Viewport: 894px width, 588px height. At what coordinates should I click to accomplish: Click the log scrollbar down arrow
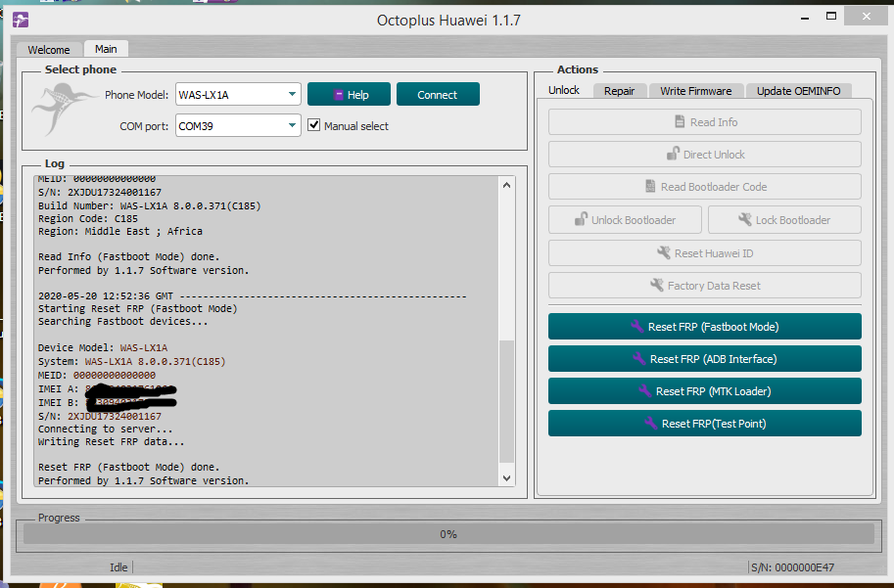point(506,478)
